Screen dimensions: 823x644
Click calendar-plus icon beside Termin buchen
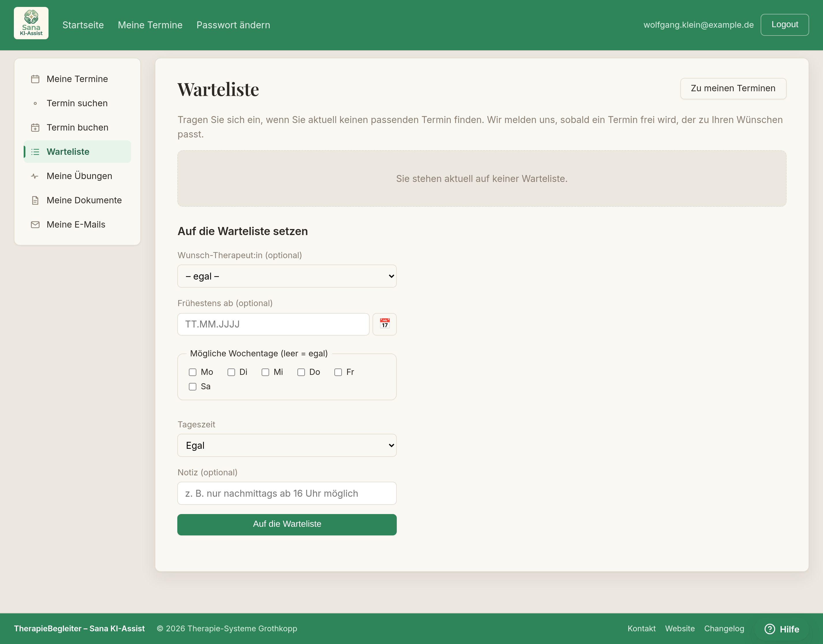click(35, 128)
